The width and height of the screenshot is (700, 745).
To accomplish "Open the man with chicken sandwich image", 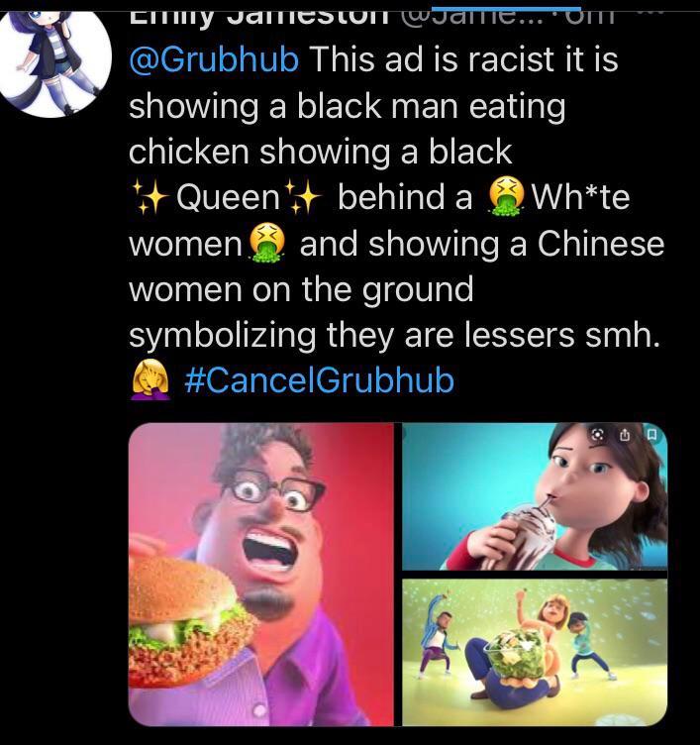I will click(x=260, y=574).
